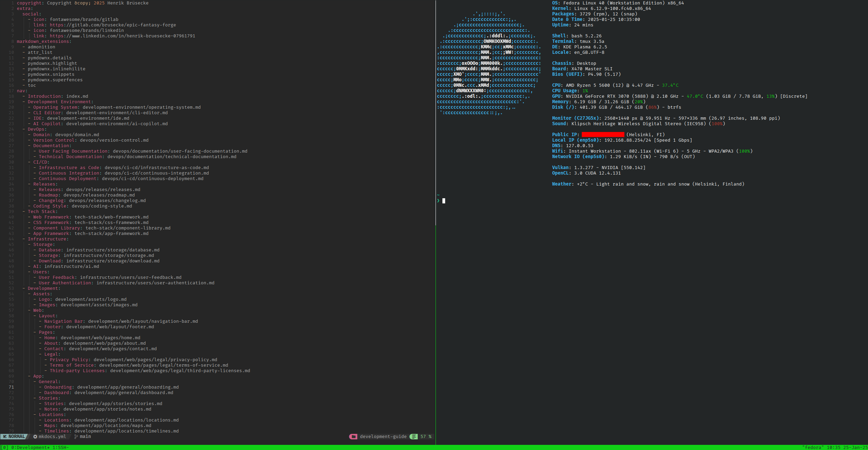Click the CPU: AMD Ryzen 5 5600 line
The image size is (868, 450).
(615, 85)
